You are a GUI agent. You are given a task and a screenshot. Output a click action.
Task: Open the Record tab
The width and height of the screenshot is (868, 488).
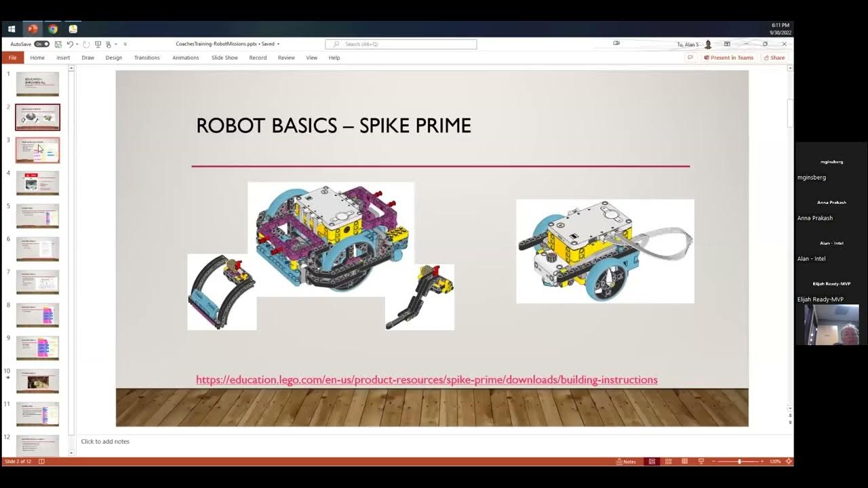coord(258,58)
